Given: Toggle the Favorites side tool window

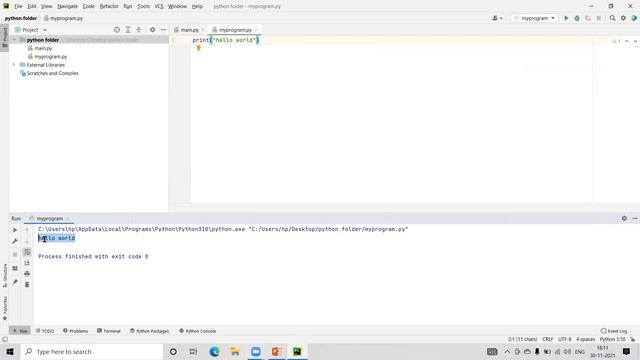Looking at the screenshot, I should [x=5, y=308].
